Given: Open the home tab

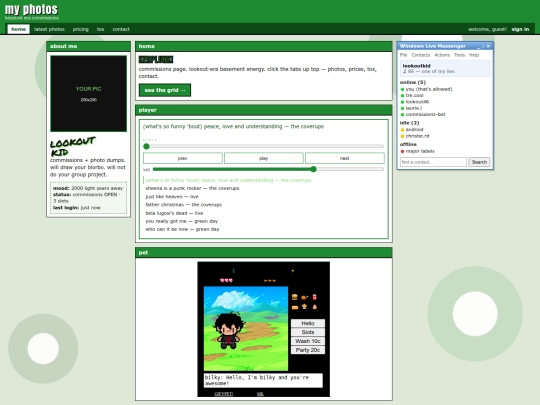Looking at the screenshot, I should pyautogui.click(x=19, y=29).
